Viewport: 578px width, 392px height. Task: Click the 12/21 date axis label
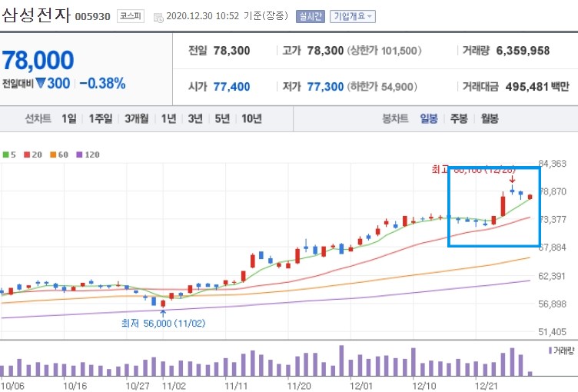tap(487, 387)
